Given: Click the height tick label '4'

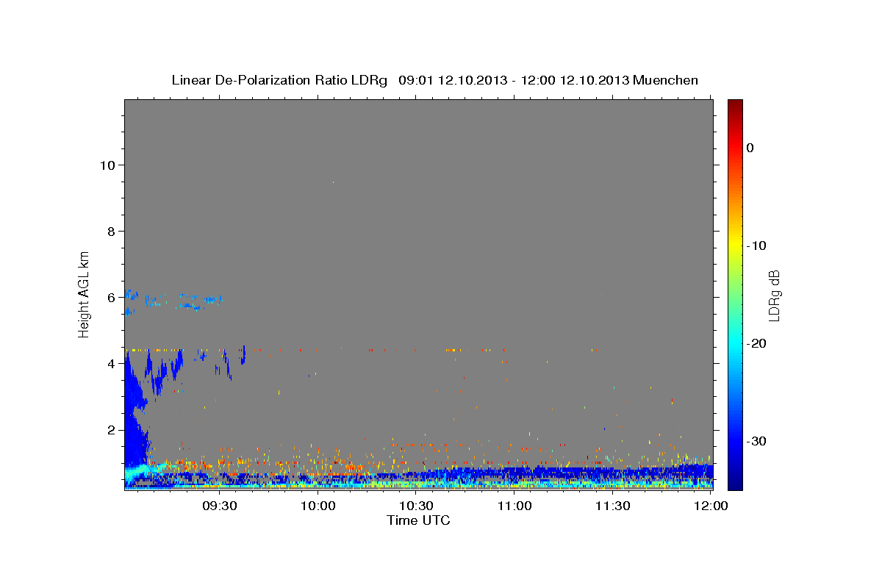Looking at the screenshot, I should pyautogui.click(x=110, y=364).
